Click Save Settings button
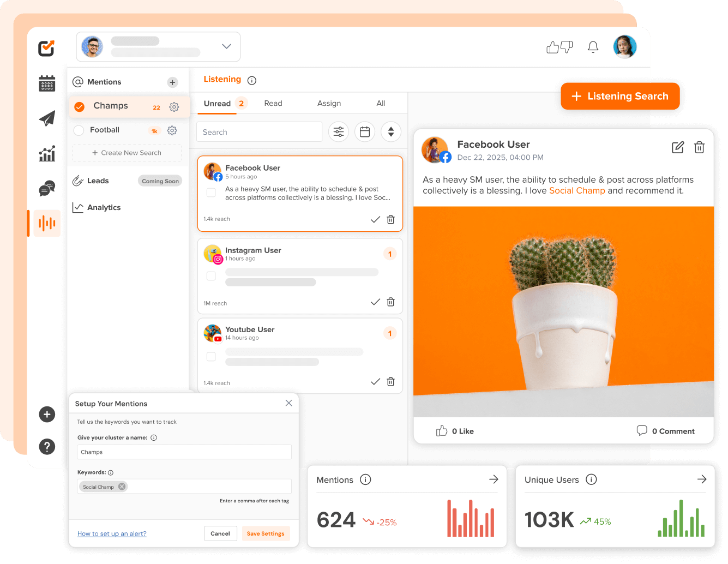Viewport: 728px width, 564px height. coord(266,533)
